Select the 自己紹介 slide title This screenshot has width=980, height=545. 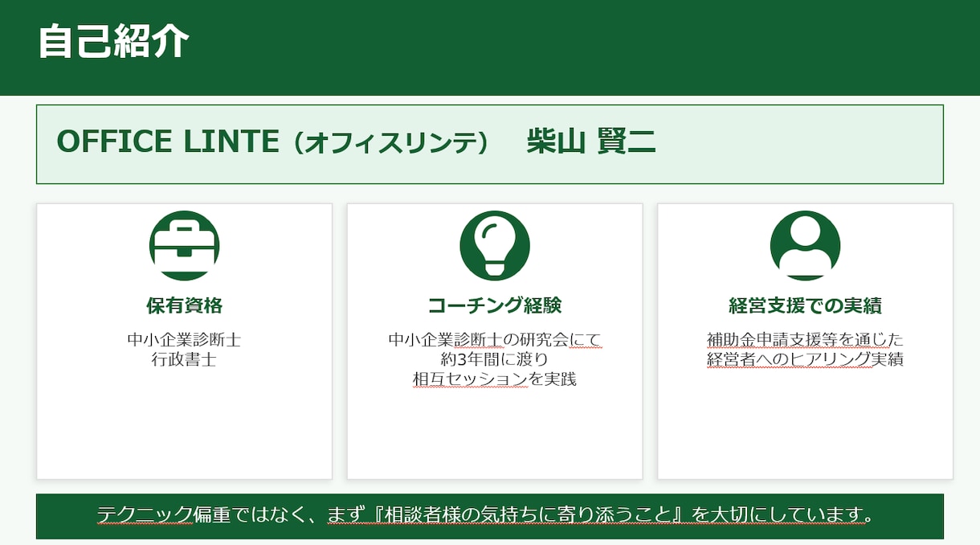tap(113, 42)
